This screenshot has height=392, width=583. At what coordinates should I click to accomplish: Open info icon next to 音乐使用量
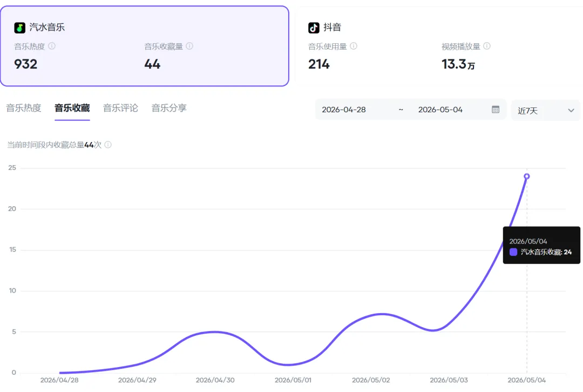tap(354, 46)
